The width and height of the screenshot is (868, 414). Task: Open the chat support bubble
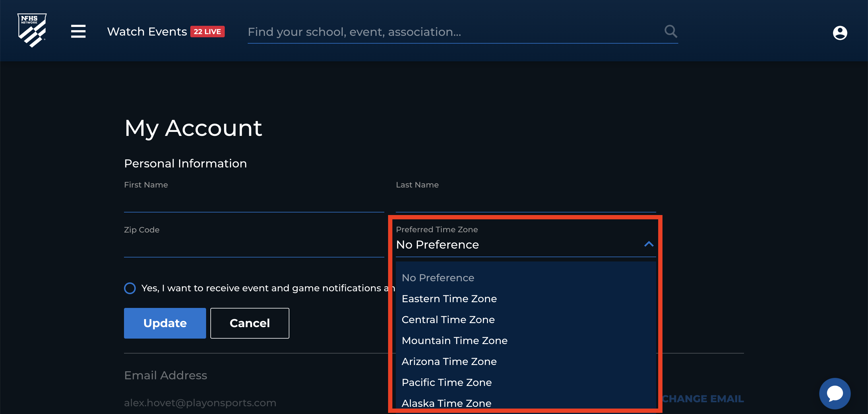[x=835, y=393]
